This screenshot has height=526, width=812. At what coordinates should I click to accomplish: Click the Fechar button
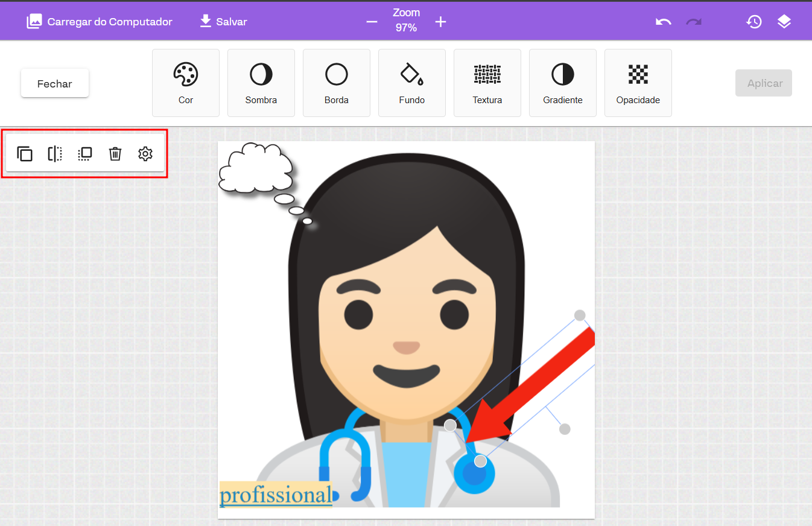(55, 83)
